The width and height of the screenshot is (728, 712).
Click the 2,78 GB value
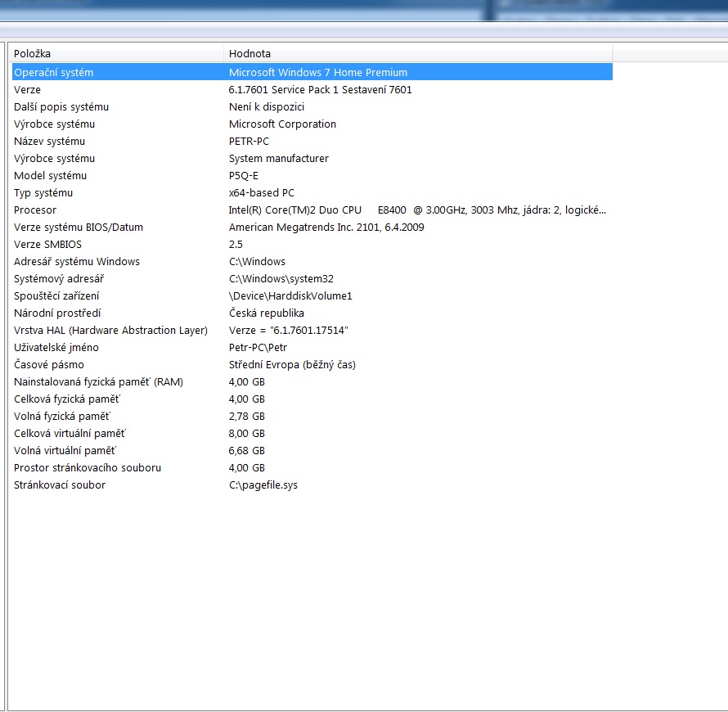coord(247,416)
